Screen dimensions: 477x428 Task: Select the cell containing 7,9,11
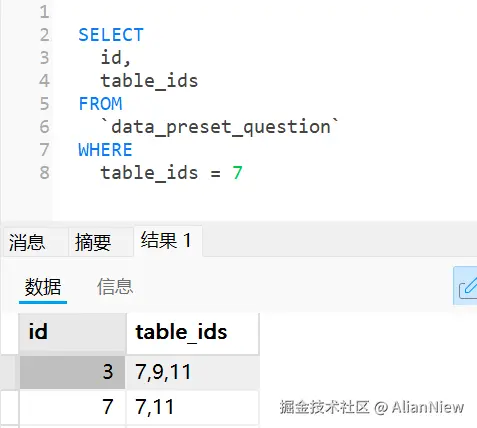pos(193,372)
